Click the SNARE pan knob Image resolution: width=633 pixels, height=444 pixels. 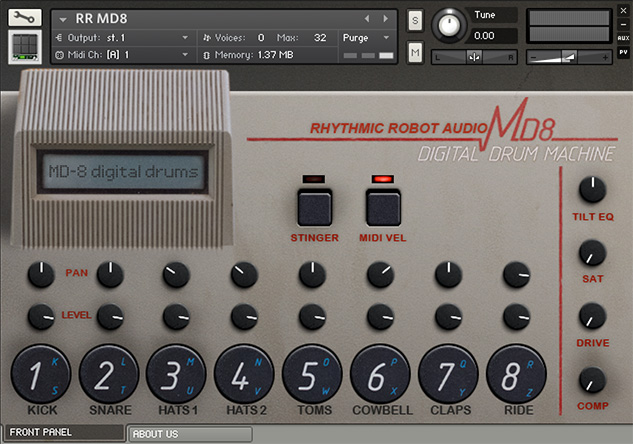point(110,274)
